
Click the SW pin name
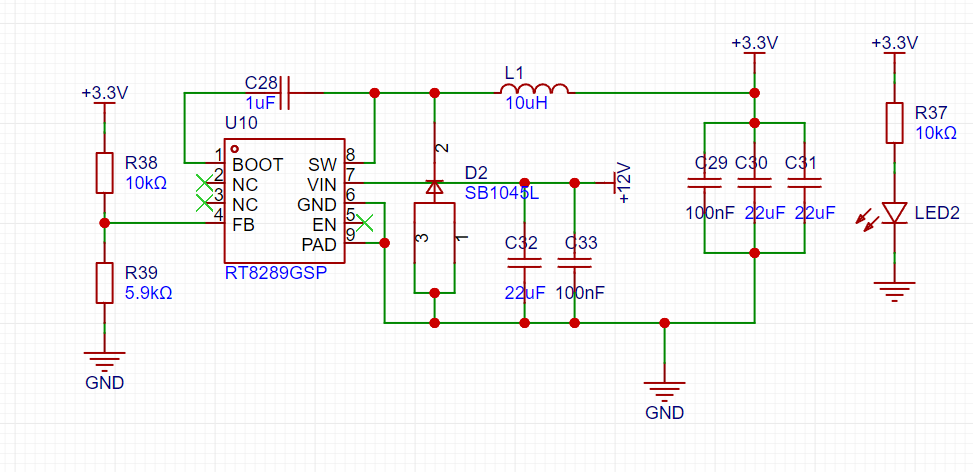pos(323,165)
